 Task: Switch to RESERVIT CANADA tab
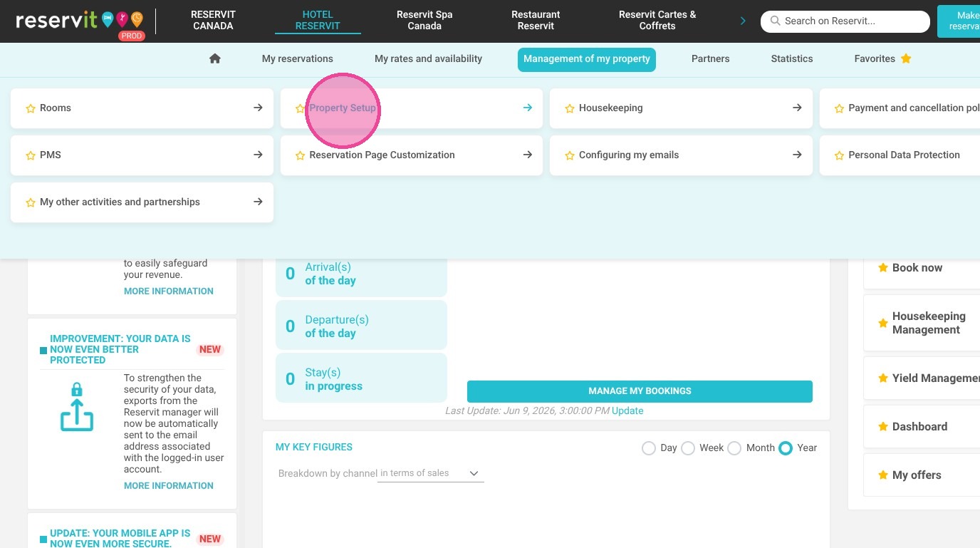click(213, 20)
